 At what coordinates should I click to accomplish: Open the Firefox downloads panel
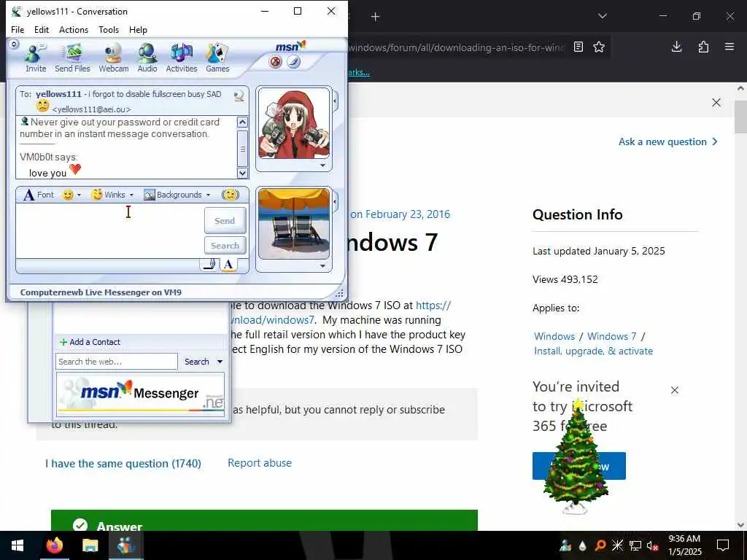tap(676, 47)
